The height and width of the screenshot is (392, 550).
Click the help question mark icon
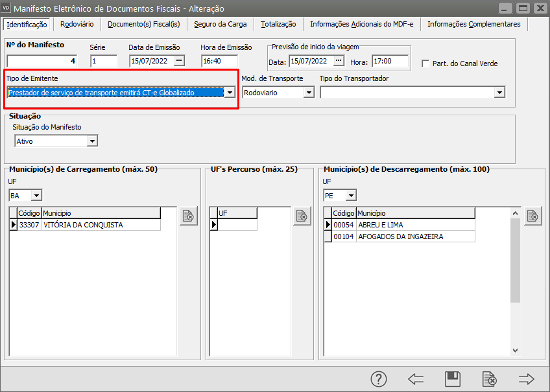click(378, 379)
